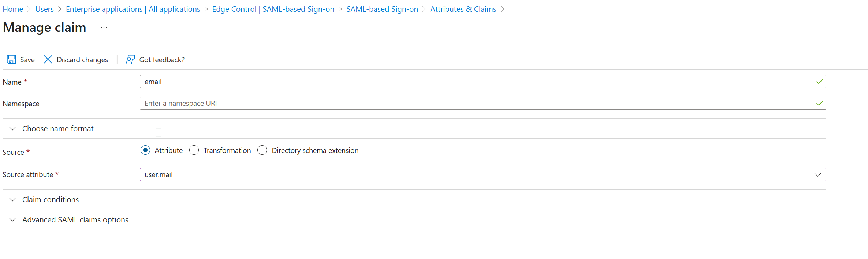Select the Directory schema extension radio button
The height and width of the screenshot is (259, 868).
tap(262, 150)
